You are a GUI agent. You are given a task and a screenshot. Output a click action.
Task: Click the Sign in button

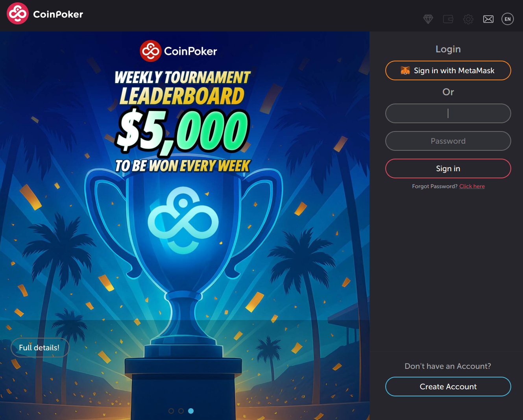point(448,168)
